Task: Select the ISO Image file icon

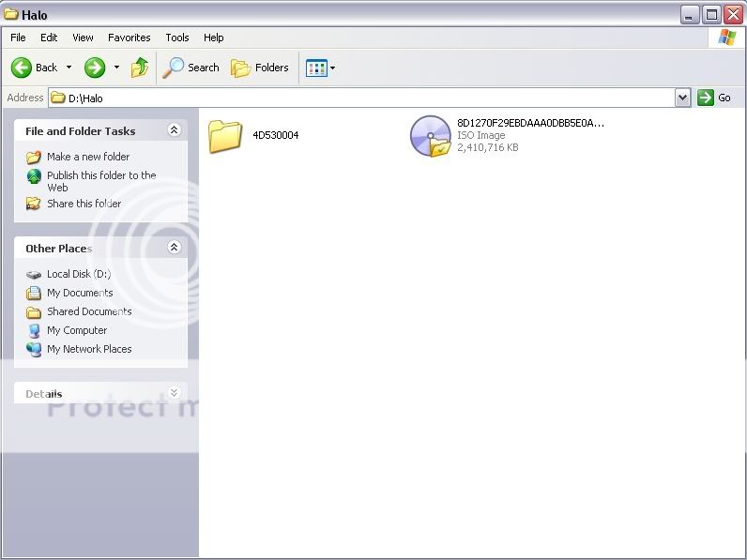Action: (431, 136)
